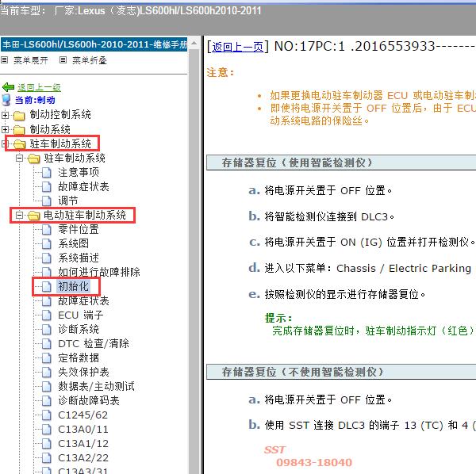
Task: Click the document icon beside C13A0/11
Action: click(47, 429)
